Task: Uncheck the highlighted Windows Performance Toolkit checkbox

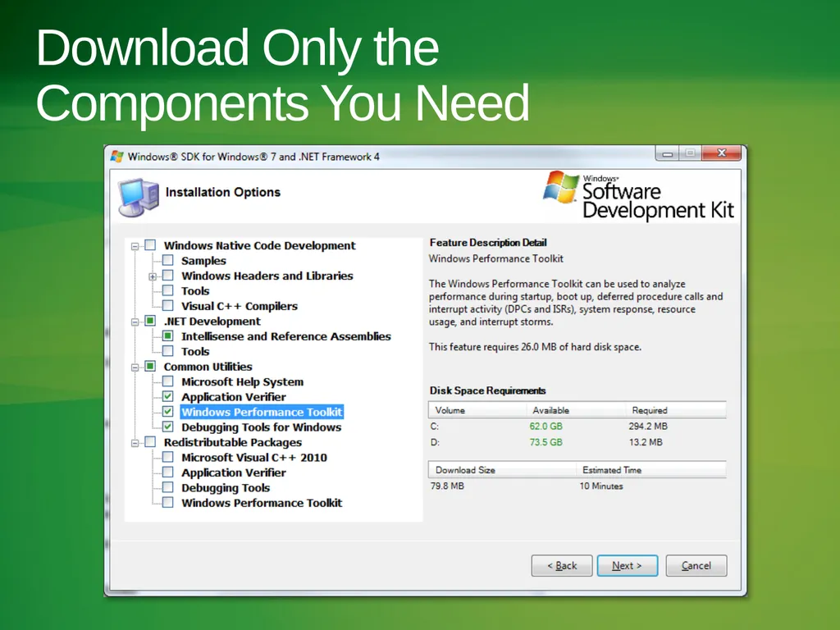Action: pyautogui.click(x=168, y=412)
